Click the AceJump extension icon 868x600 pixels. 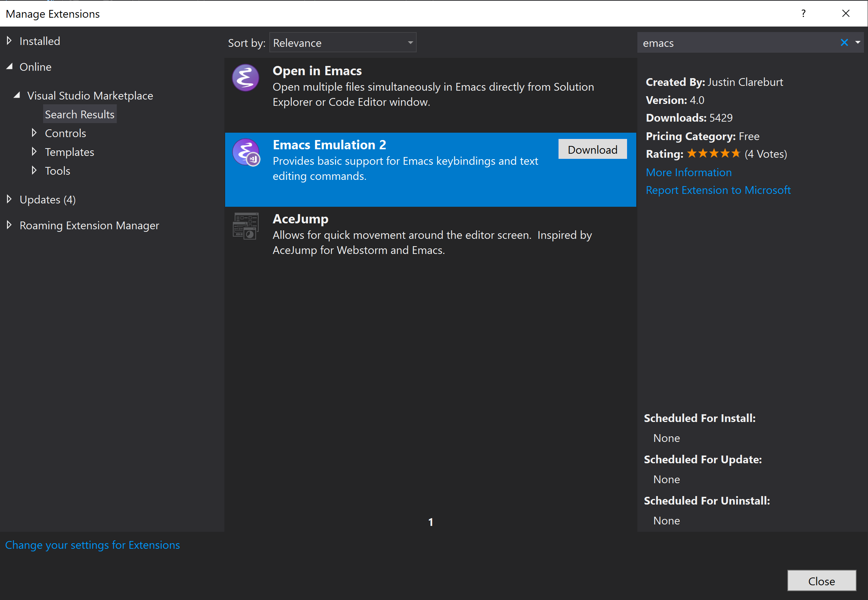click(x=246, y=226)
